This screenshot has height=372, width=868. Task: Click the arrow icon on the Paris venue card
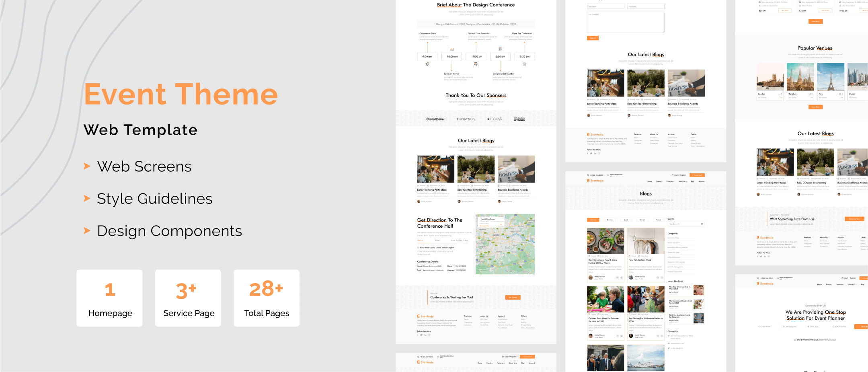click(x=841, y=97)
